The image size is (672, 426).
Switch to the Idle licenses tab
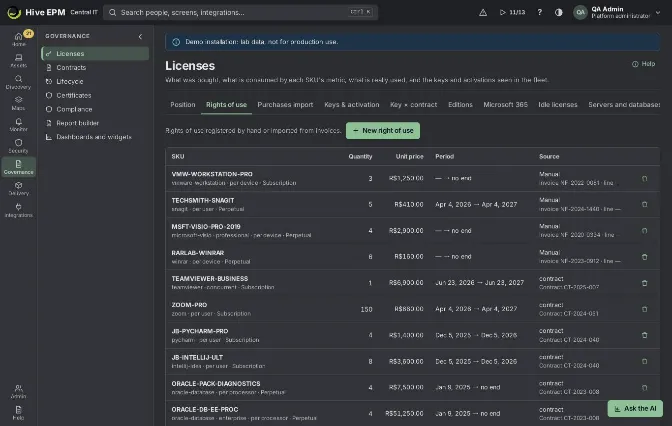tap(558, 105)
